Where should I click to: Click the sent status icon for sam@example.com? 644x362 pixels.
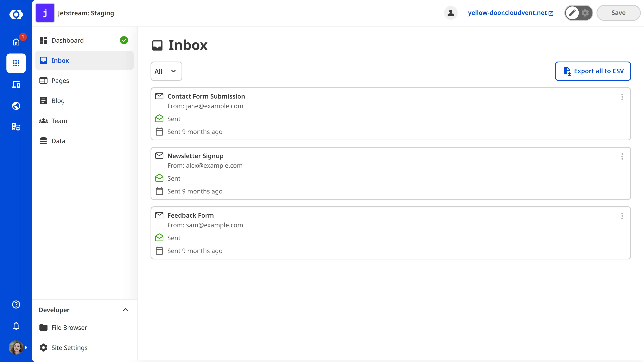159,237
